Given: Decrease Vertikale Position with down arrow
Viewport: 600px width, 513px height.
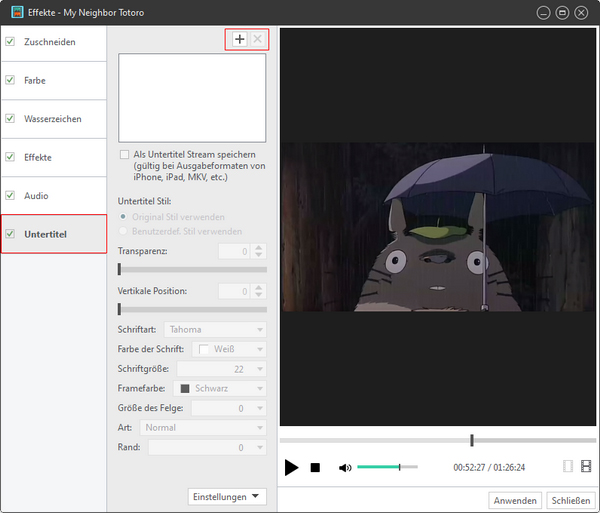Looking at the screenshot, I should click(x=259, y=295).
